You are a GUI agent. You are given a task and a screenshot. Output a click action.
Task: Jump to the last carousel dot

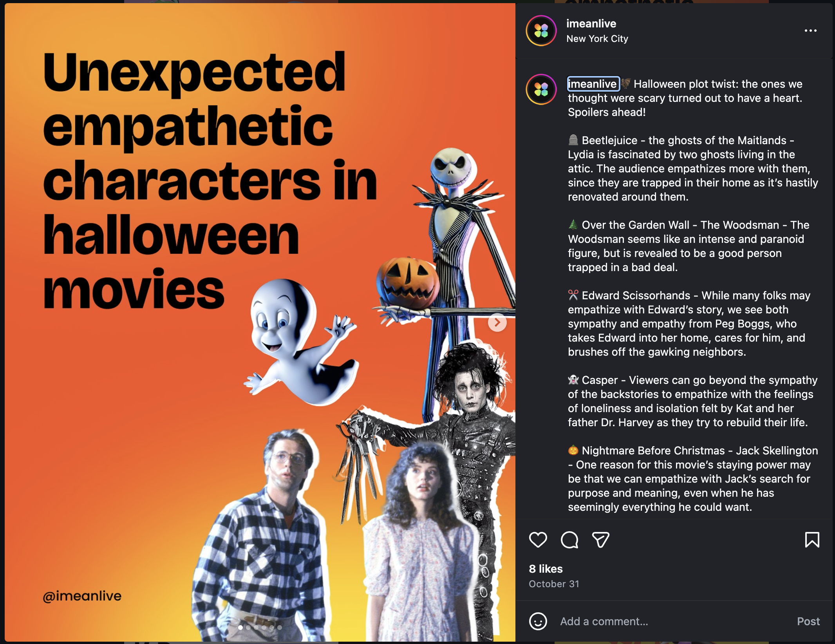pos(280,628)
